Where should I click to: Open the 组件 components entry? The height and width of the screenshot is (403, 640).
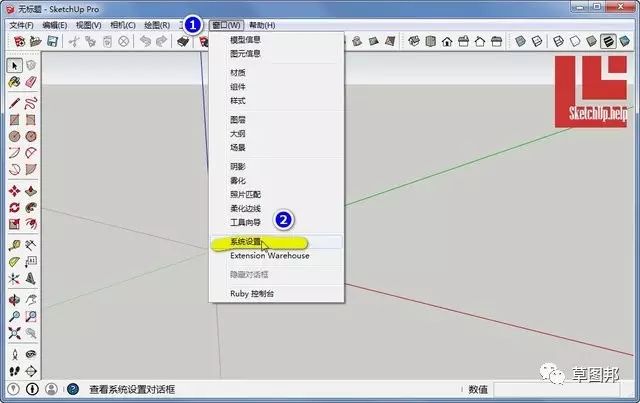238,87
